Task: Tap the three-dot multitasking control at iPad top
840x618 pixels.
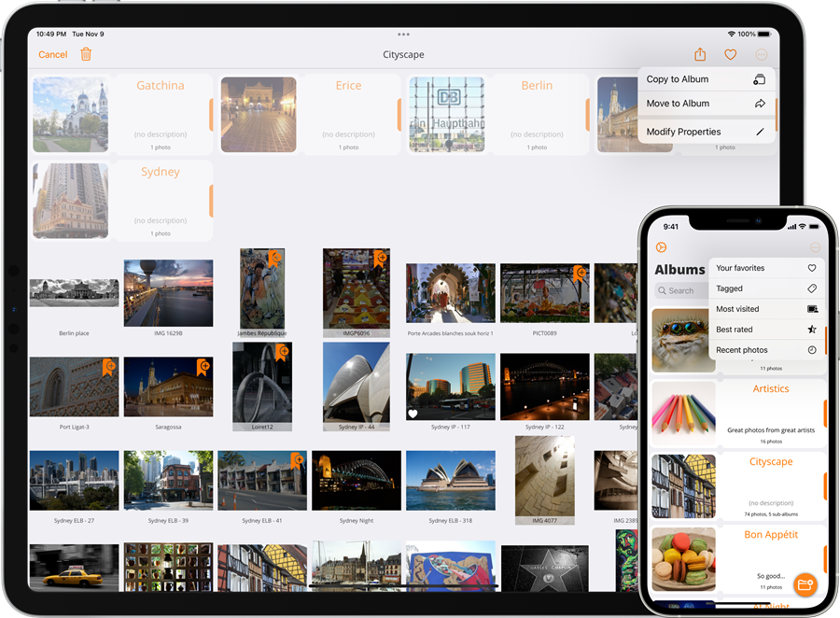Action: point(403,35)
